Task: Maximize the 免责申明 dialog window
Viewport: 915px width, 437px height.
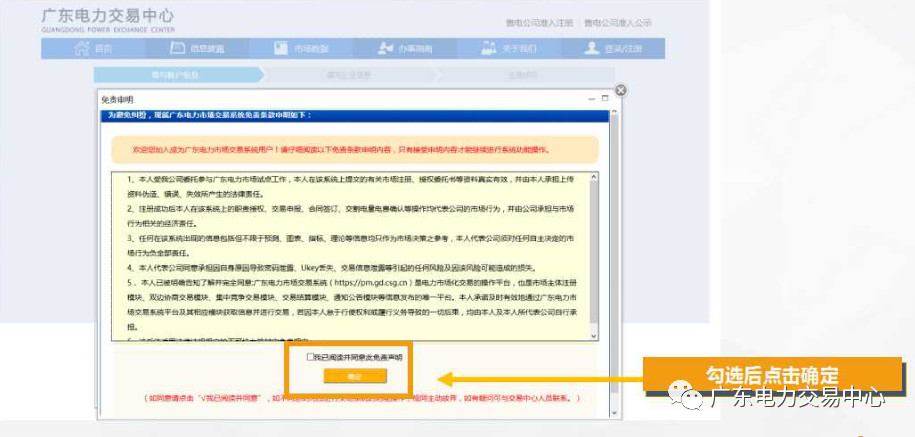Action: [604, 99]
